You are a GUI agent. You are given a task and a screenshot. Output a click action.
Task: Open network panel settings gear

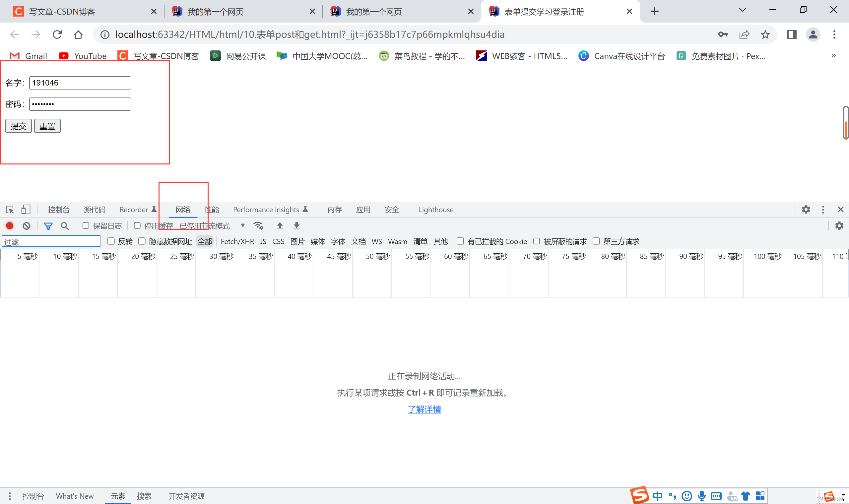pos(839,225)
